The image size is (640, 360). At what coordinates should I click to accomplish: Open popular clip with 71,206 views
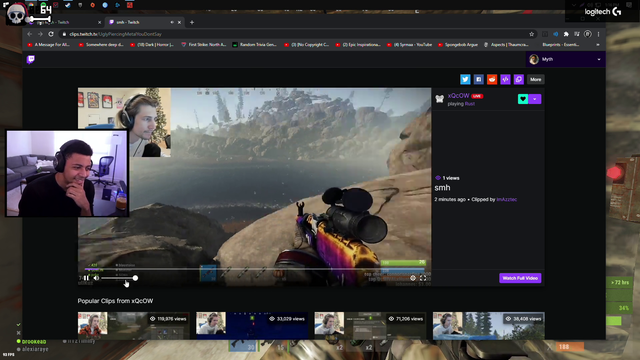click(370, 326)
